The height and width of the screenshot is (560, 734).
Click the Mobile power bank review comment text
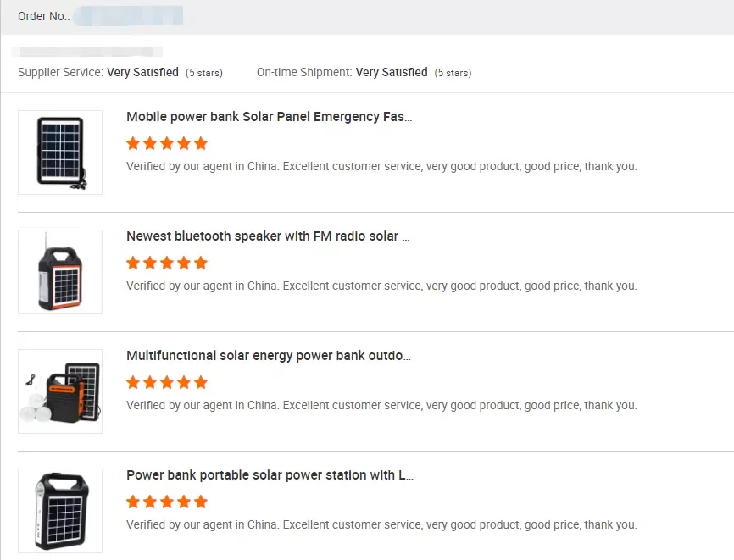(381, 167)
